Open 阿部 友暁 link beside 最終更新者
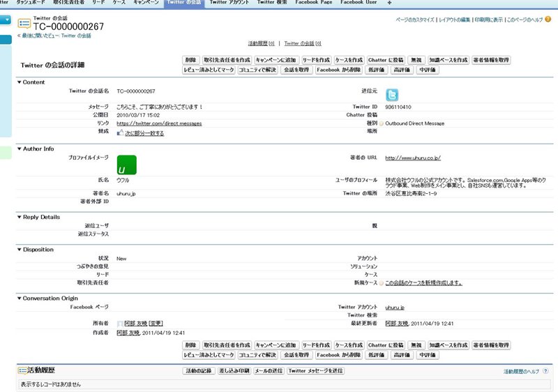The height and width of the screenshot is (392, 558). click(397, 324)
